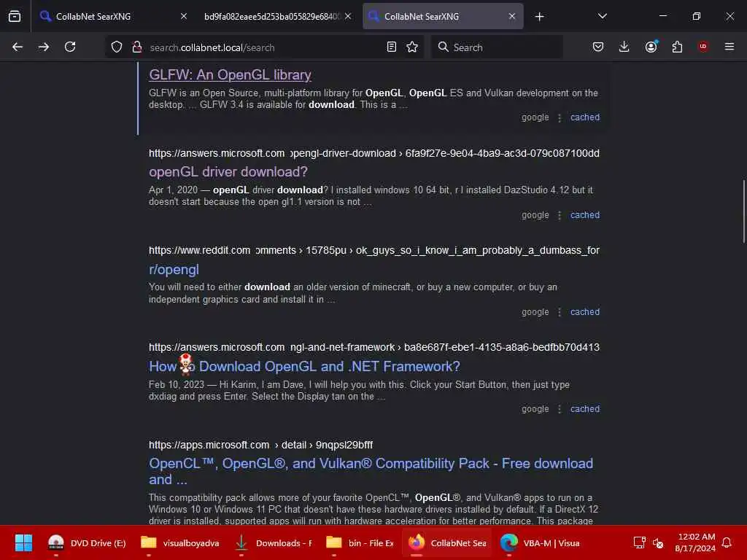The image size is (747, 560).
Task: Click the Search box in the toolbar
Action: click(497, 47)
